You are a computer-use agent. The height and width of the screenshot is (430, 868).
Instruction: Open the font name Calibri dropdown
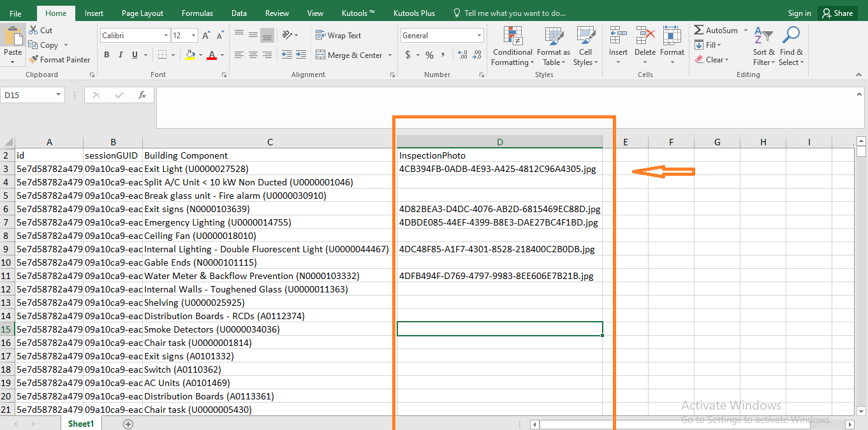pos(166,36)
